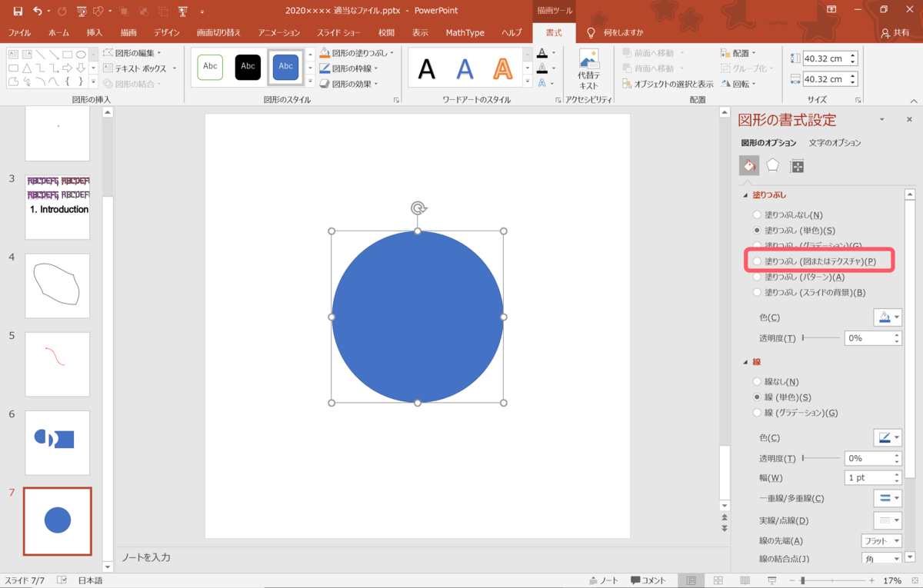The width and height of the screenshot is (923, 588).
Task: Open fill 色(C) color picker
Action: pyautogui.click(x=888, y=317)
